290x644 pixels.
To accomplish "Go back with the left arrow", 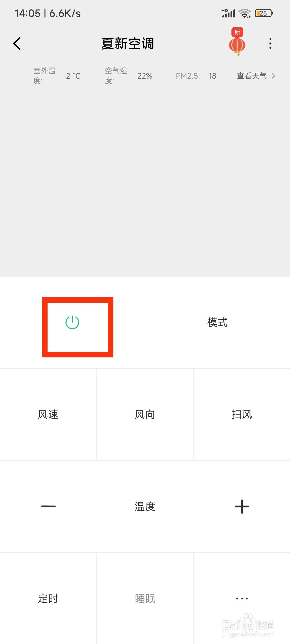I will coord(17,43).
